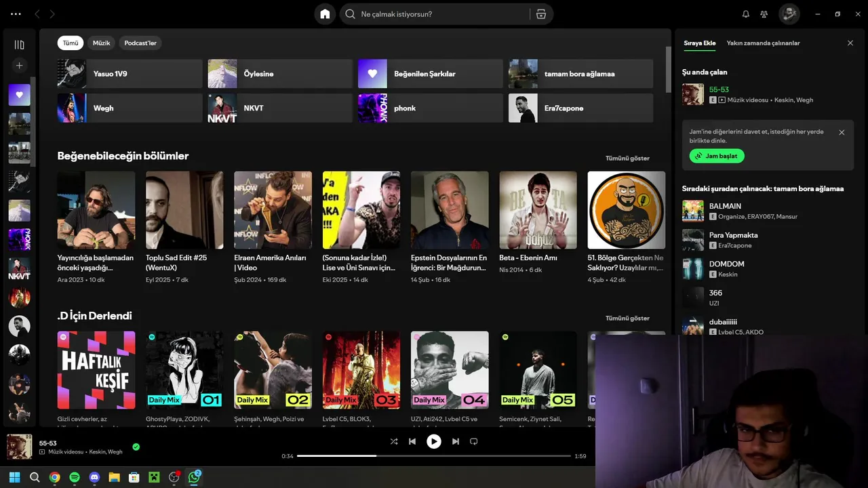Open Windows taskbar search

(35, 477)
